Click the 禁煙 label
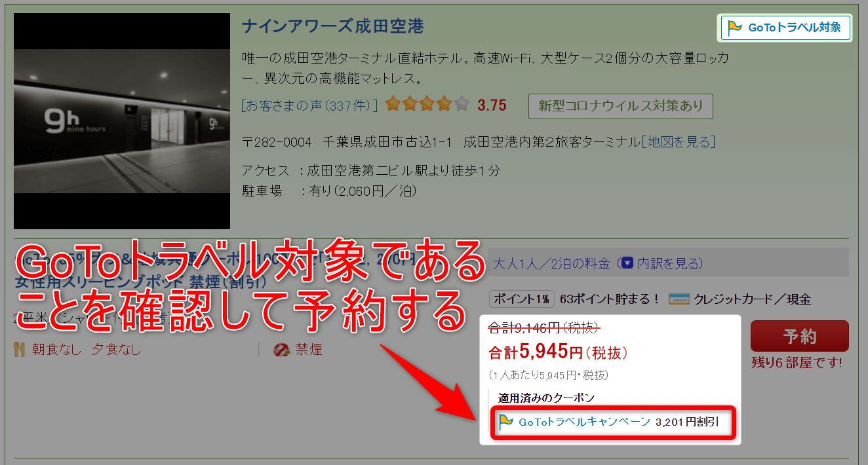868x465 pixels. [309, 350]
